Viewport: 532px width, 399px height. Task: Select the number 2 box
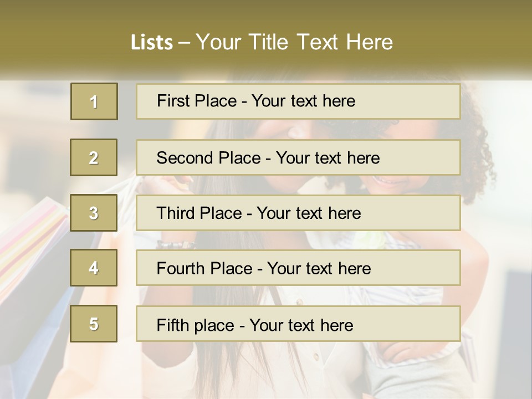94,157
